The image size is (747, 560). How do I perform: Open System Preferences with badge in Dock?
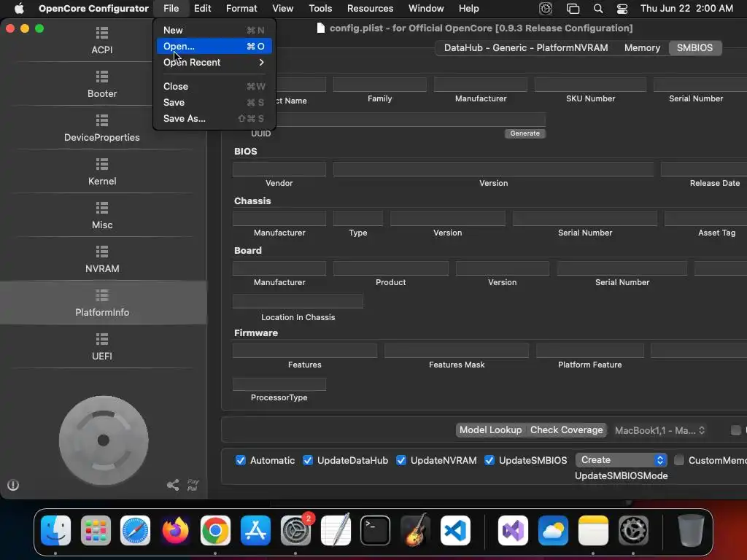[x=295, y=530]
